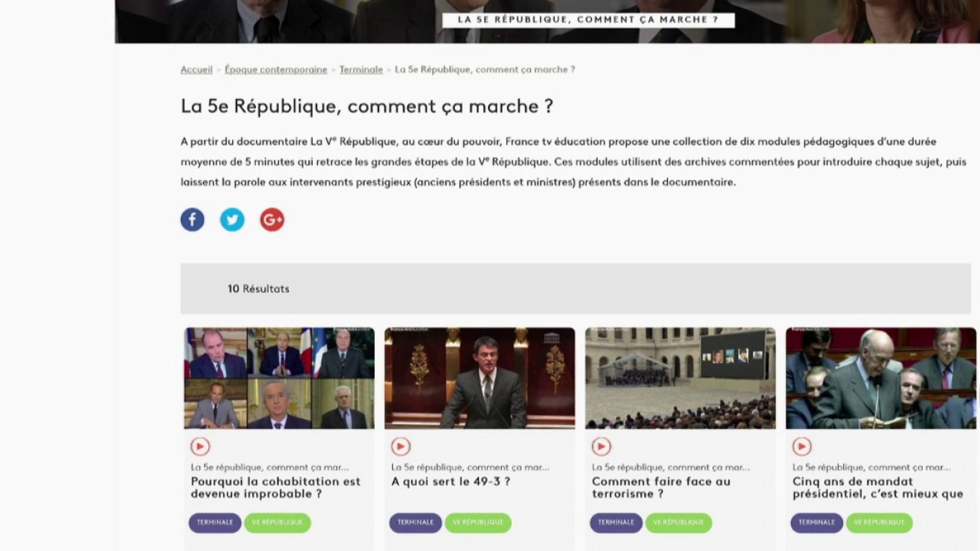Open Époque contemporaine breadcrumb link
980x551 pixels.
point(276,70)
